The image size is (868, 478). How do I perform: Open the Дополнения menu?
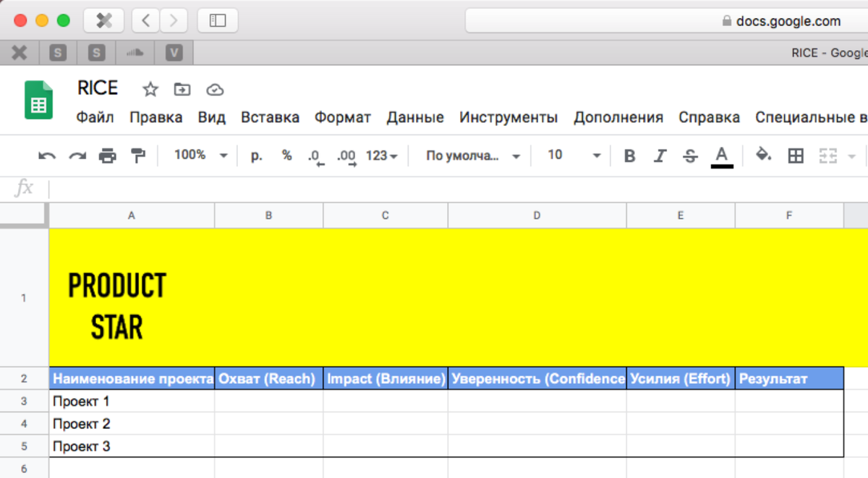click(618, 117)
